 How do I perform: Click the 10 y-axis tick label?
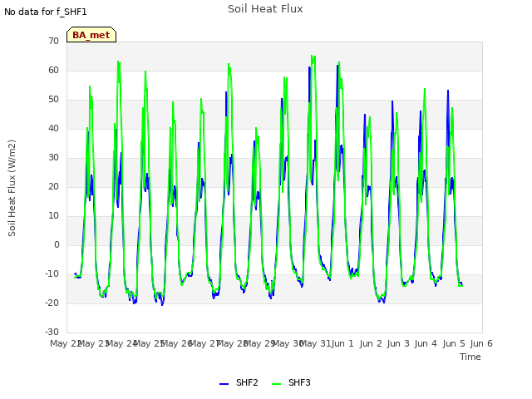tap(53, 216)
